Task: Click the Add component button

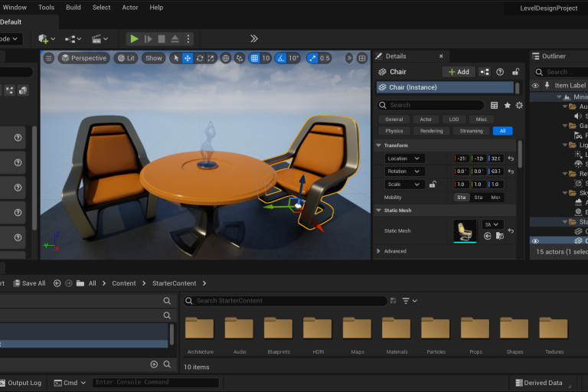Action: [x=459, y=72]
